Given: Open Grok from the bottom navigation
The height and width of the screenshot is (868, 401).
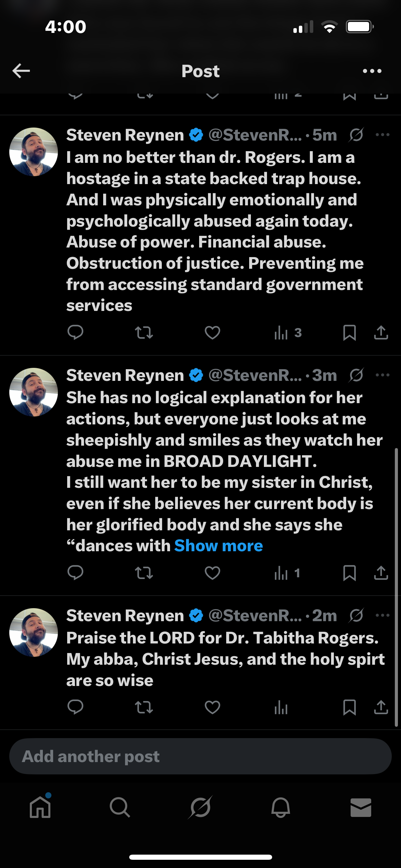Looking at the screenshot, I should [200, 807].
